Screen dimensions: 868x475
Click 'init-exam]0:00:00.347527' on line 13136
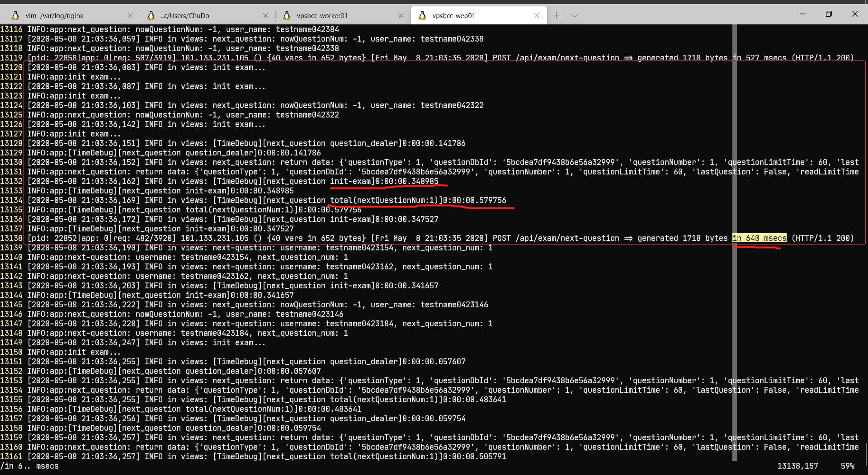[x=384, y=219]
